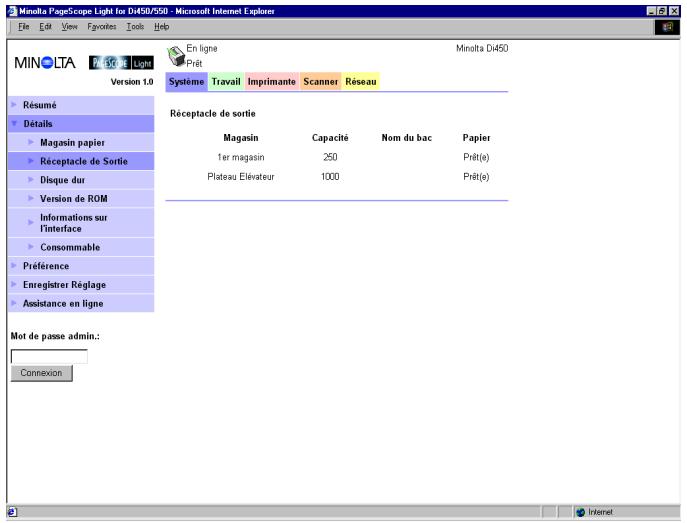Click the admin password input field
687x523 pixels.
pos(49,357)
